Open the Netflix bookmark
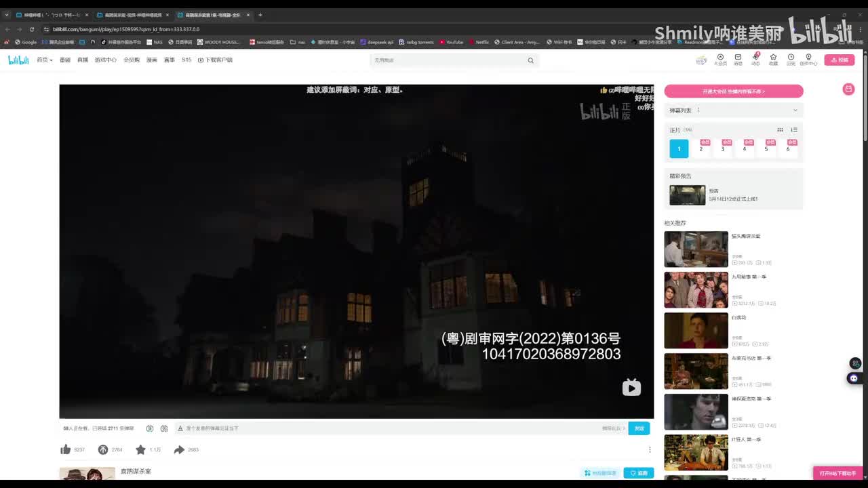The width and height of the screenshot is (868, 488). (x=479, y=42)
